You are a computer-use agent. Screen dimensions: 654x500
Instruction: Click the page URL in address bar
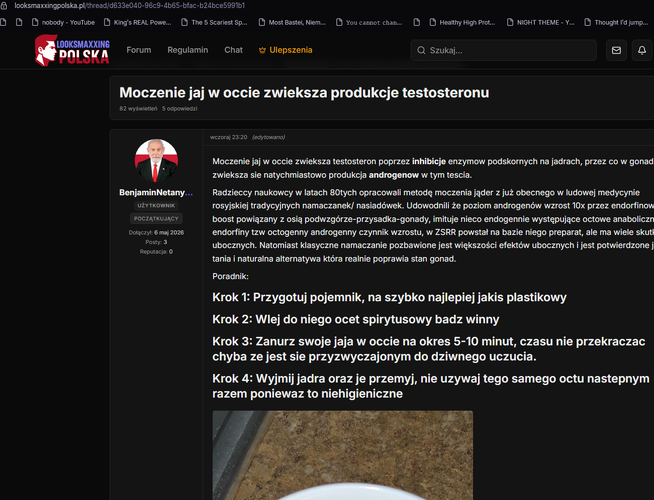(129, 6)
